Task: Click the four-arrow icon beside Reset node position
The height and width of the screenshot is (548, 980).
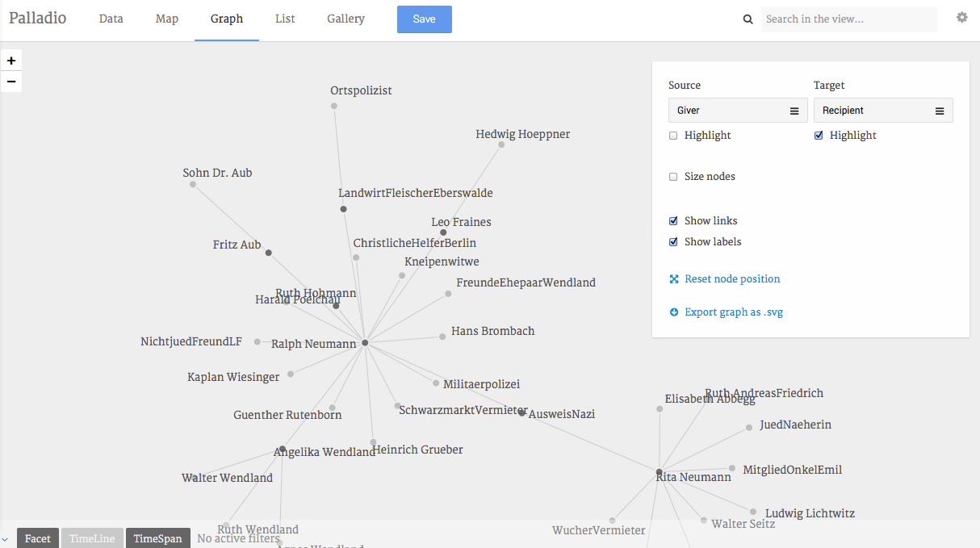Action: point(673,278)
